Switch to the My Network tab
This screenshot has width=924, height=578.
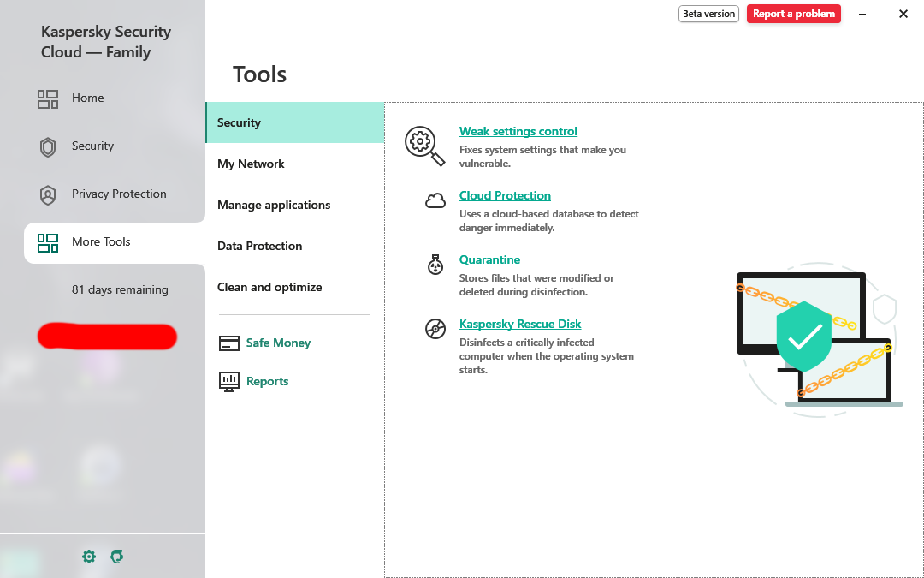(x=294, y=164)
